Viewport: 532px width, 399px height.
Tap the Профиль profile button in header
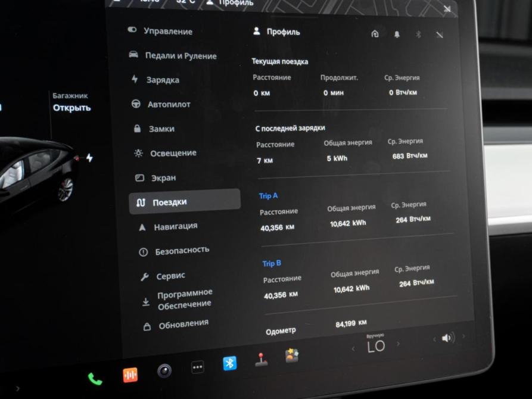[276, 32]
